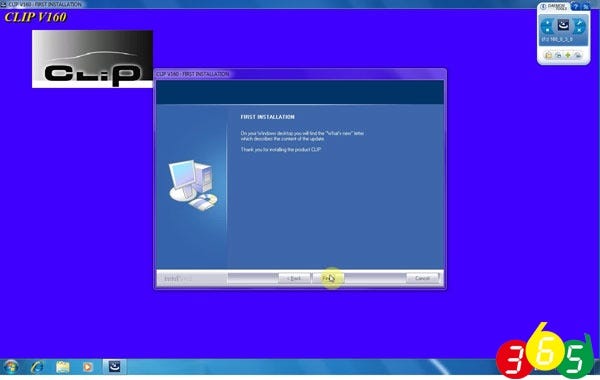Open Windows Explorer folder on taskbar
Image resolution: width=600 pixels, height=380 pixels.
[x=63, y=367]
